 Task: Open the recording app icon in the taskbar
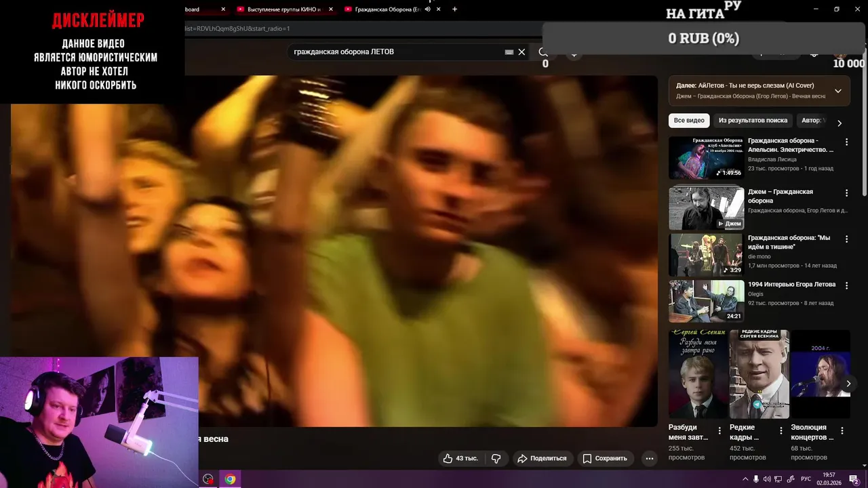click(208, 479)
